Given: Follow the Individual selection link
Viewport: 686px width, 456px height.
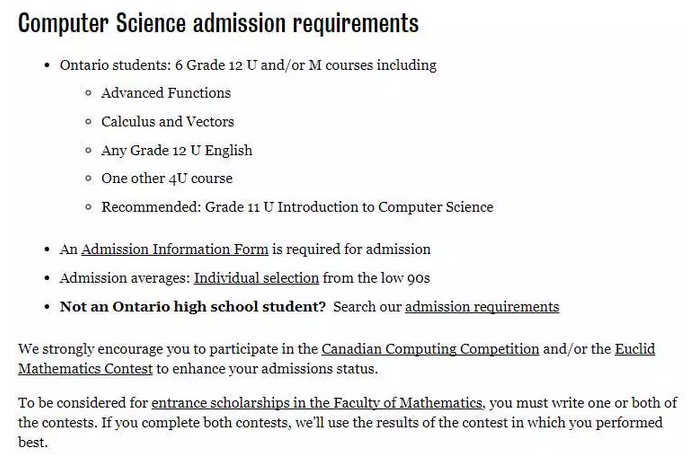Looking at the screenshot, I should (256, 278).
